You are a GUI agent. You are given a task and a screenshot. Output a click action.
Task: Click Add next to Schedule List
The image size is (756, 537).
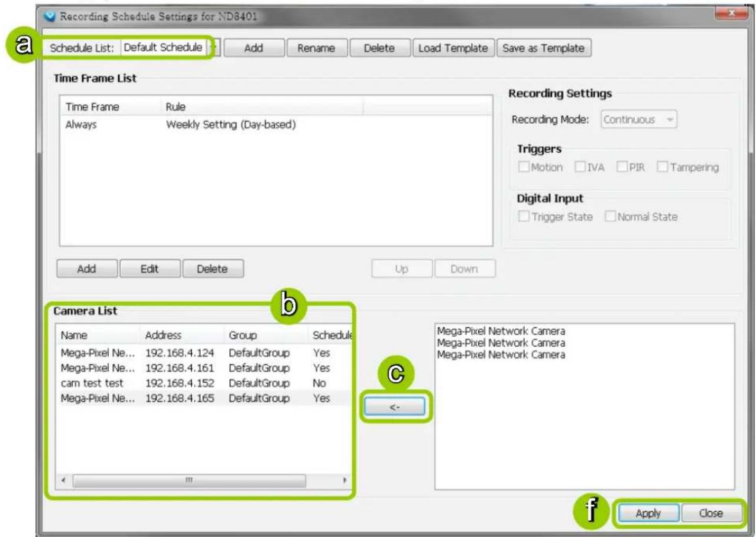[254, 48]
